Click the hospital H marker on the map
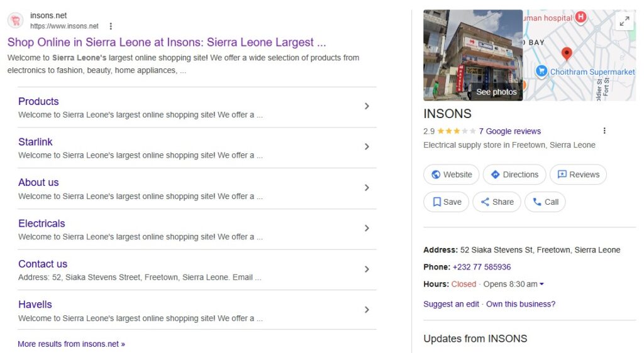This screenshot has height=353, width=644. click(x=580, y=17)
